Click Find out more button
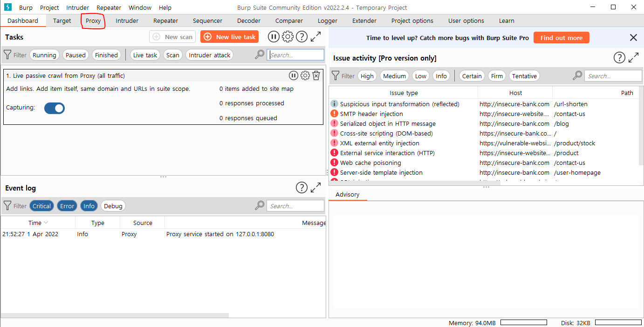Image resolution: width=644 pixels, height=327 pixels. (x=562, y=38)
